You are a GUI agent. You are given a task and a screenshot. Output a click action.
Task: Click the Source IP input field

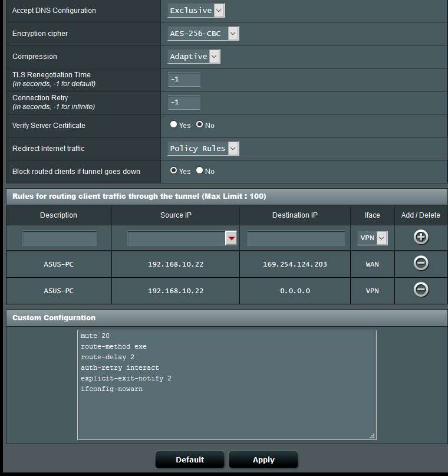176,238
